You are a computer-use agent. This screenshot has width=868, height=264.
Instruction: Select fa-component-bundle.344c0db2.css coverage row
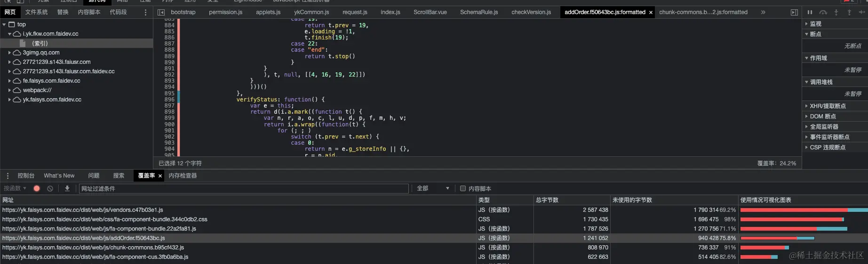[434, 219]
